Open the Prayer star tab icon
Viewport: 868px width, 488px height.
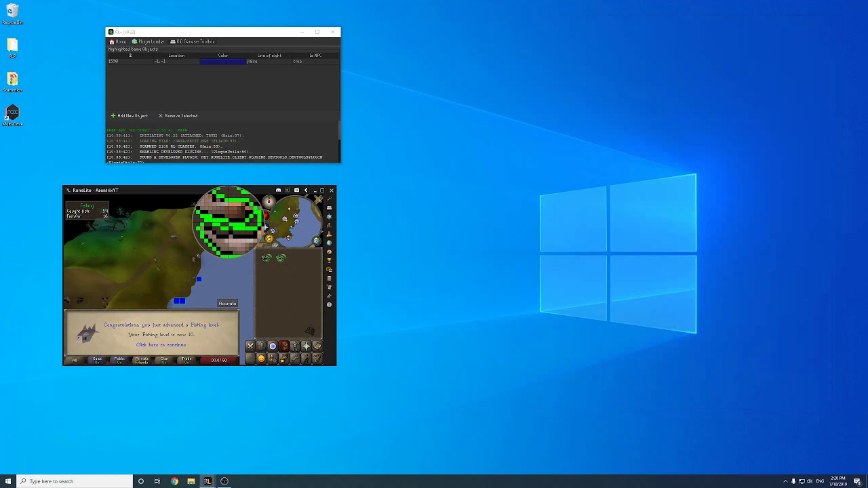tap(306, 346)
